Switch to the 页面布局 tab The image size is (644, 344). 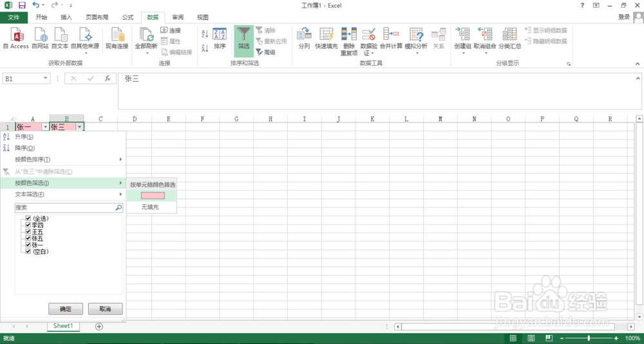pos(97,17)
